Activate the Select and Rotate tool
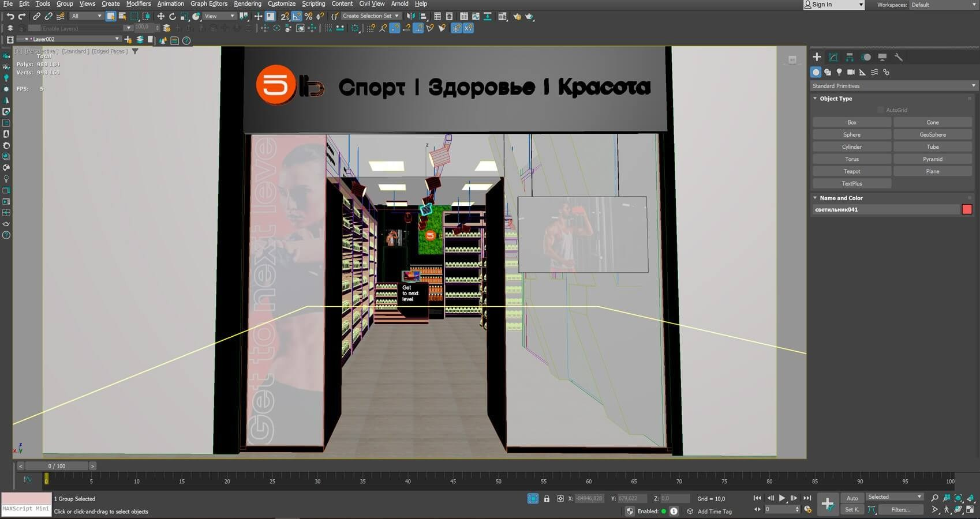Viewport: 980px width, 519px height. (172, 17)
